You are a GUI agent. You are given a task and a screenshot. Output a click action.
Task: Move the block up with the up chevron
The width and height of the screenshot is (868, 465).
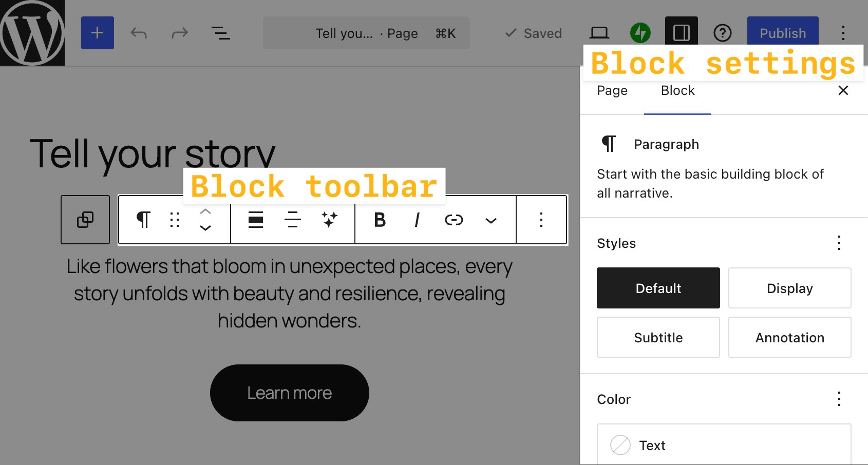(x=205, y=210)
